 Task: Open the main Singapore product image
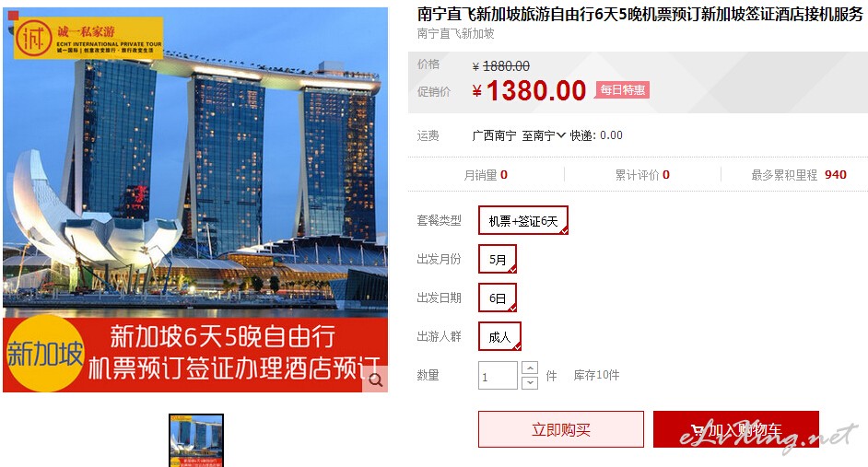pyautogui.click(x=195, y=200)
